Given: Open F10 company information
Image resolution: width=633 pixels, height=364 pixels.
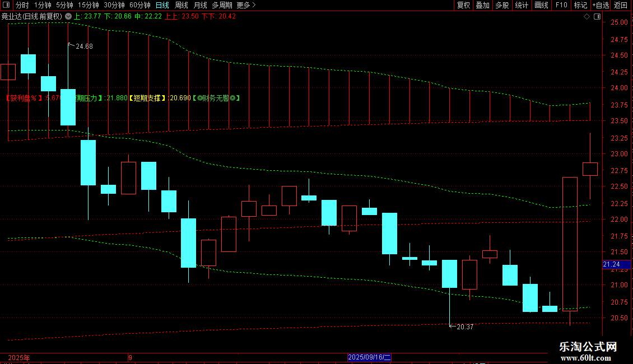Looking at the screenshot, I should coord(561,5).
